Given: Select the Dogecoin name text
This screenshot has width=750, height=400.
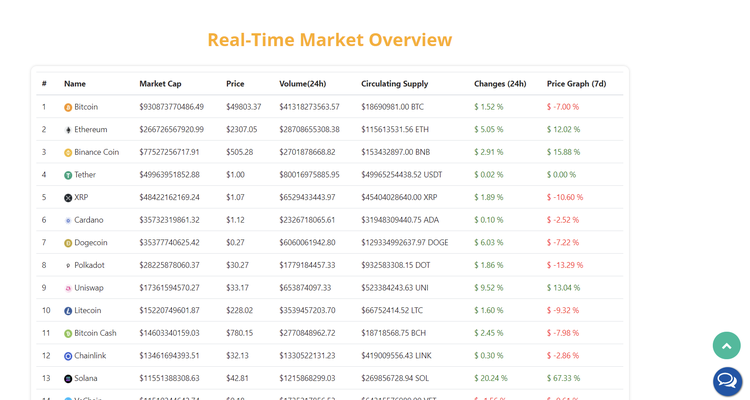Looking at the screenshot, I should [91, 243].
